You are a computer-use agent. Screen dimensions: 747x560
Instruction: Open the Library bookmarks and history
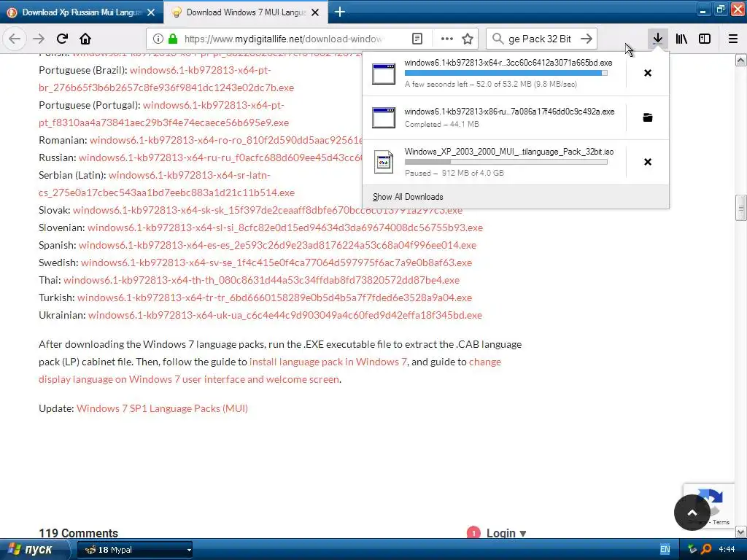[x=681, y=39]
